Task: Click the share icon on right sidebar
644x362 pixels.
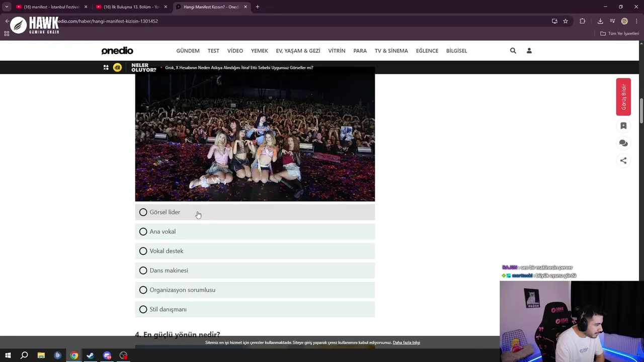Action: pyautogui.click(x=623, y=160)
